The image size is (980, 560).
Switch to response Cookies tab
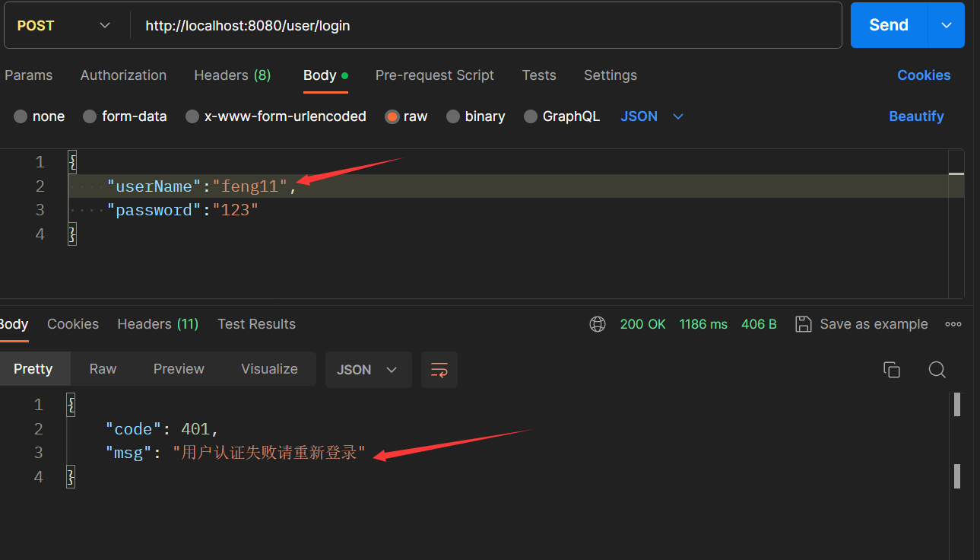73,324
